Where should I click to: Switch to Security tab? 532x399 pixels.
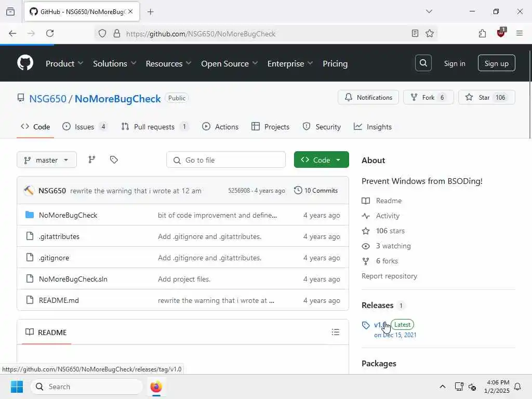point(322,127)
